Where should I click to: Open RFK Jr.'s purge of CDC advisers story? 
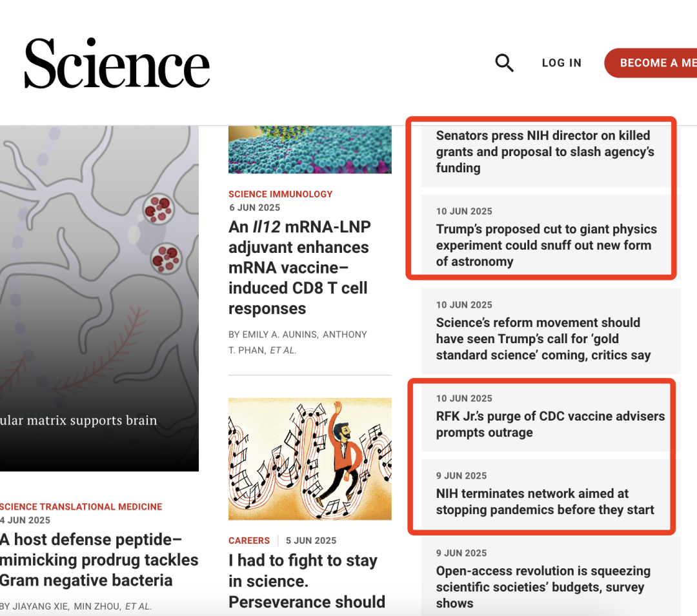549,424
